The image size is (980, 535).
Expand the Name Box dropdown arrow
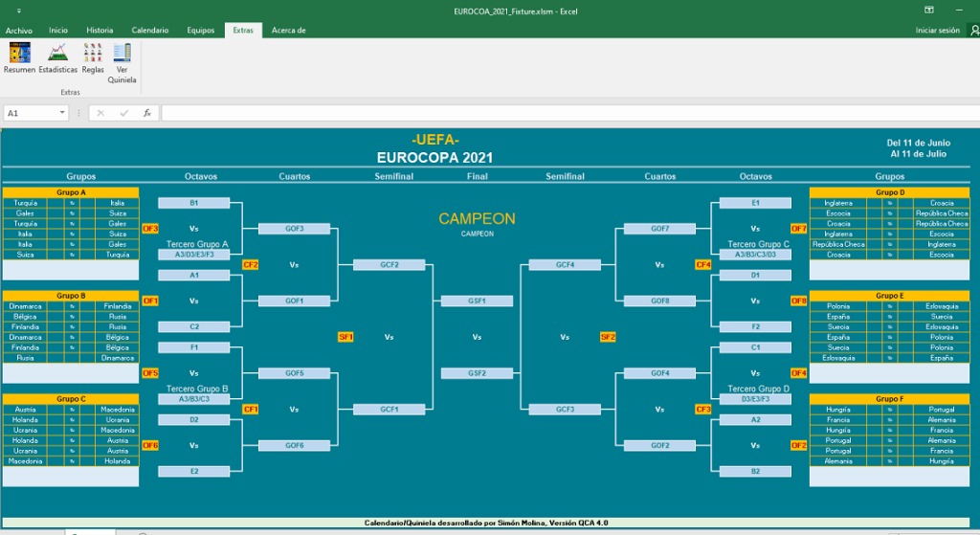62,113
